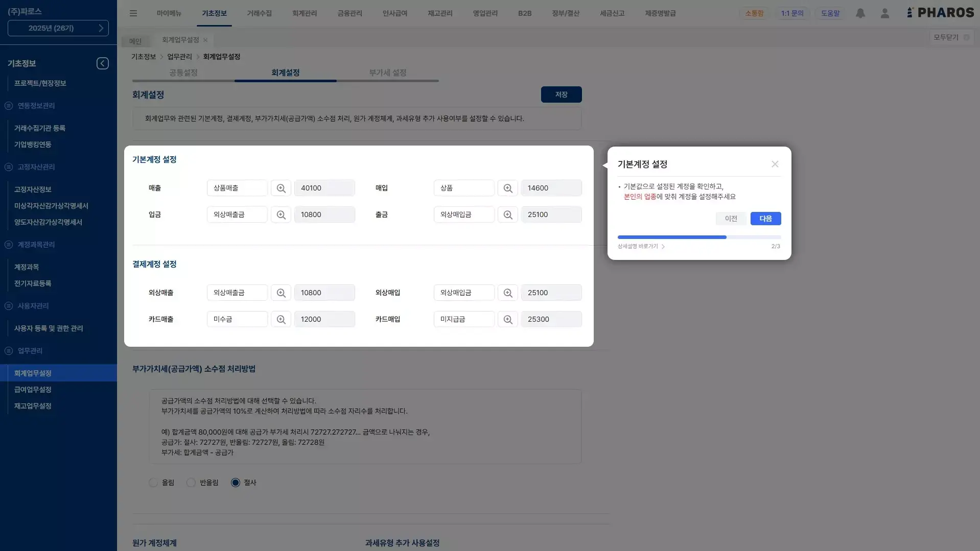Close the 기본계정 설정 guide popup
980x551 pixels.
click(x=775, y=164)
